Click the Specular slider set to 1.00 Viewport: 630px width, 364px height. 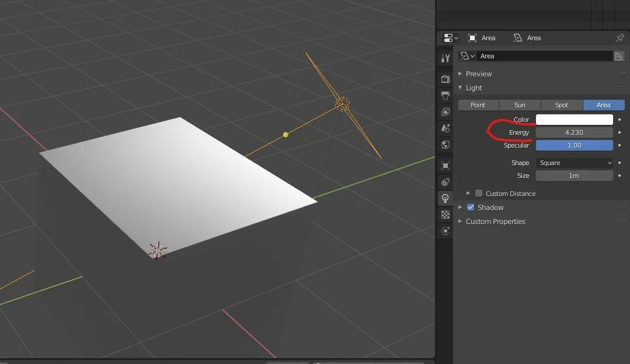click(x=575, y=145)
